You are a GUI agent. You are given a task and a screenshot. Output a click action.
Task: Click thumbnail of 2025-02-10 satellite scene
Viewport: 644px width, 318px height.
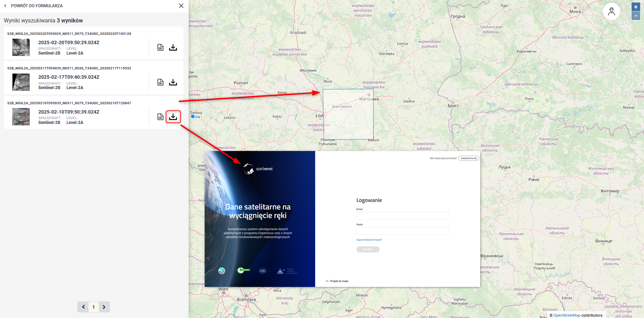[21, 117]
